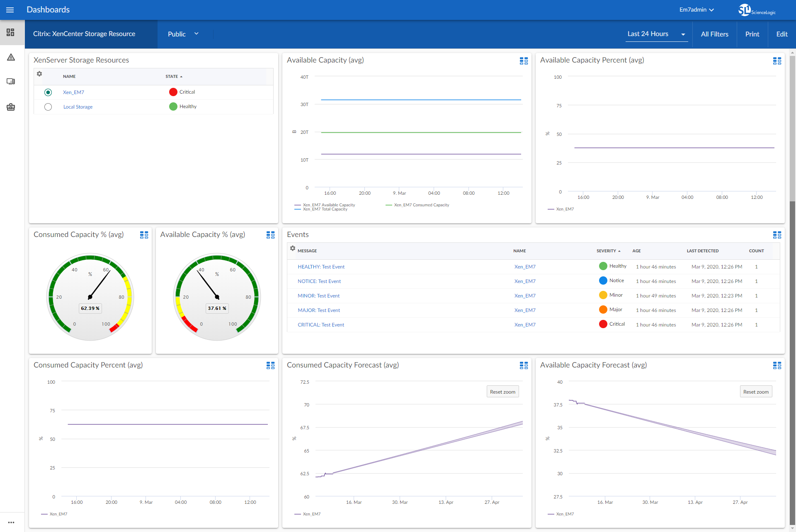
Task: Click the green Healthy severity dot in Events
Action: click(x=603, y=266)
